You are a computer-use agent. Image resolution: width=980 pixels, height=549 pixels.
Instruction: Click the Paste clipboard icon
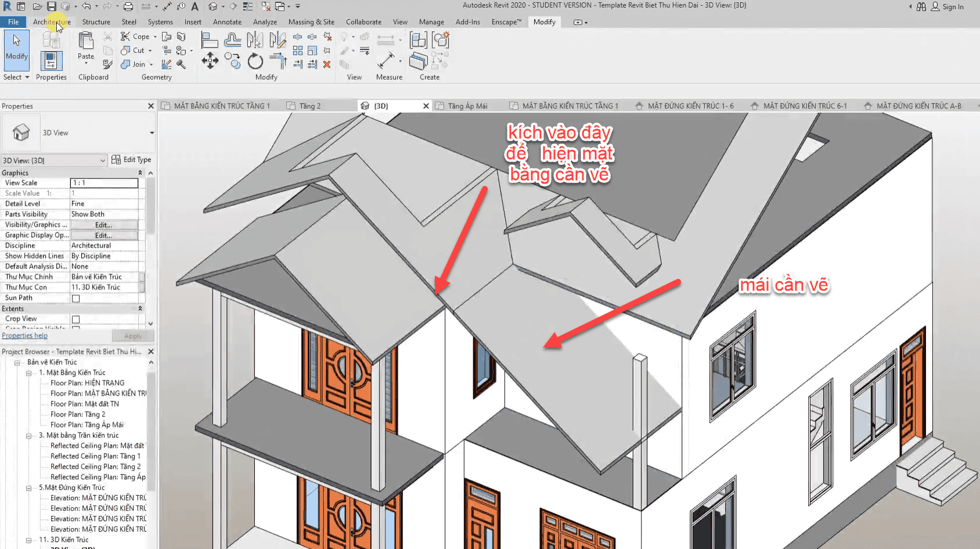[x=86, y=41]
